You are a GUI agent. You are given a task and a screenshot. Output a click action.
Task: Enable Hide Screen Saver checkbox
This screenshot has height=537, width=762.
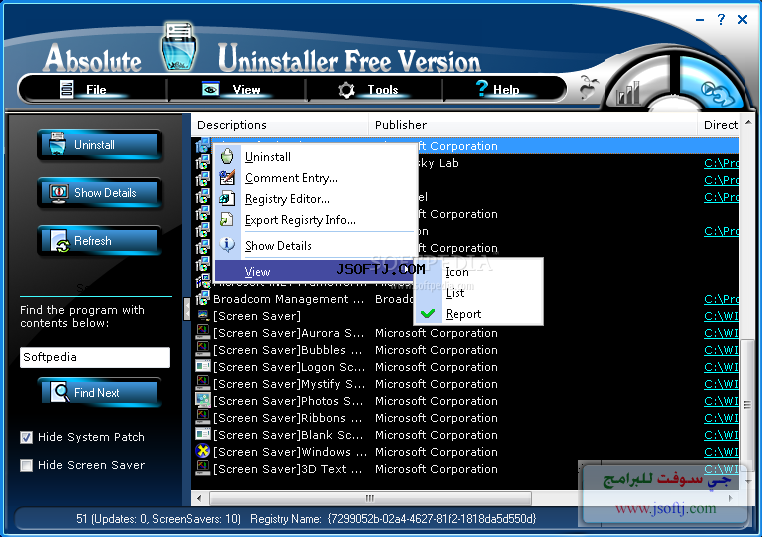(26, 466)
